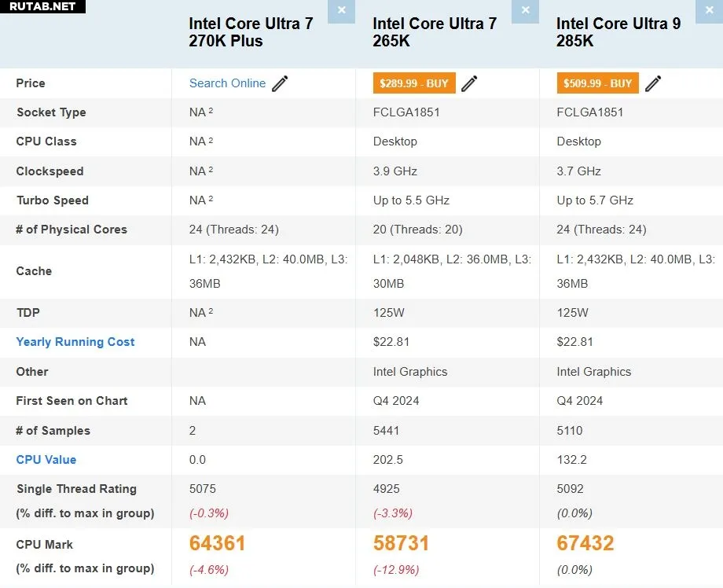Click pencil icon beside Search Online
This screenshot has height=588, width=723.
281,83
